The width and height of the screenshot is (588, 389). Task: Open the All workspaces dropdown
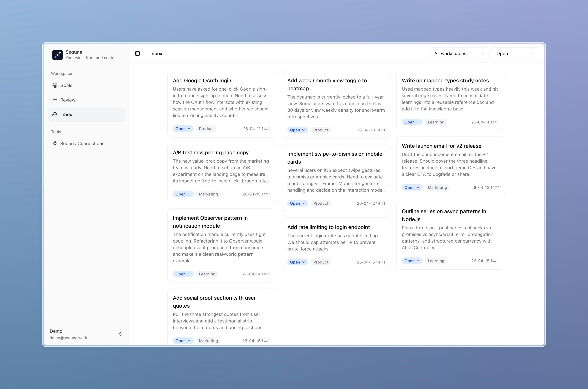coord(459,54)
